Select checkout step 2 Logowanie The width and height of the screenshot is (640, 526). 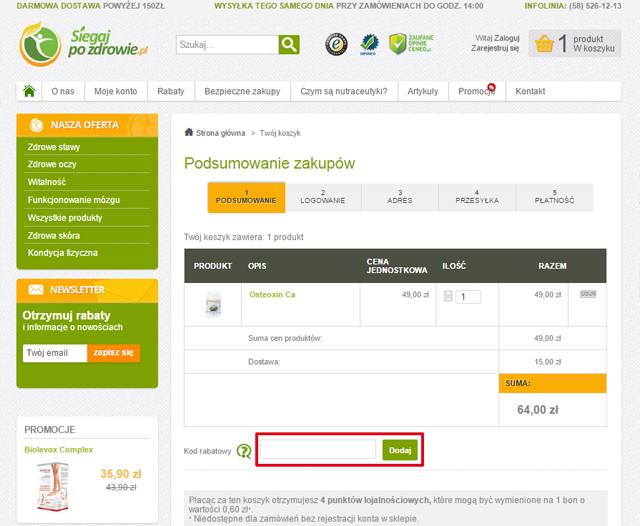pos(323,197)
